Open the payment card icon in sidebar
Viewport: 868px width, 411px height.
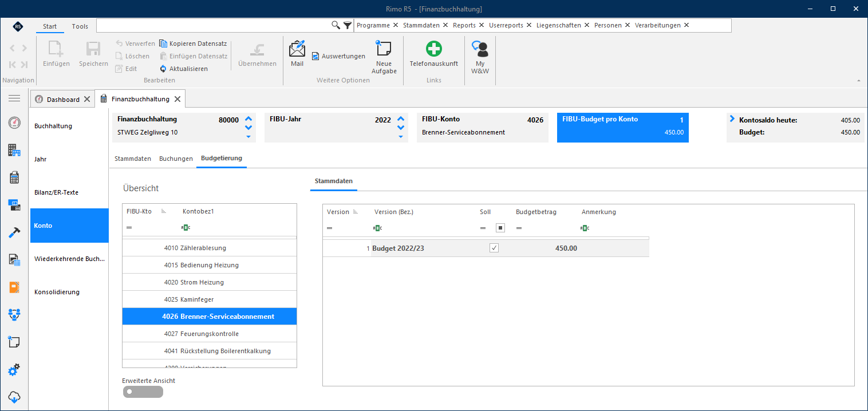[14, 205]
